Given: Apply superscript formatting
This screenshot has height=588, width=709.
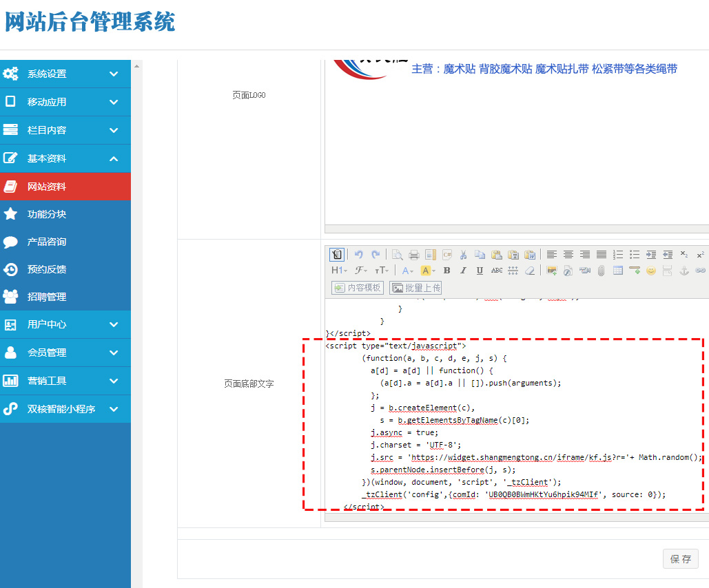Looking at the screenshot, I should pos(701,255).
